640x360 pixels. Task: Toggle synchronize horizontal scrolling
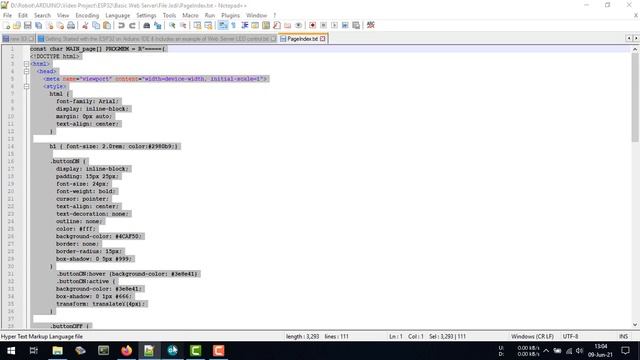click(208, 25)
